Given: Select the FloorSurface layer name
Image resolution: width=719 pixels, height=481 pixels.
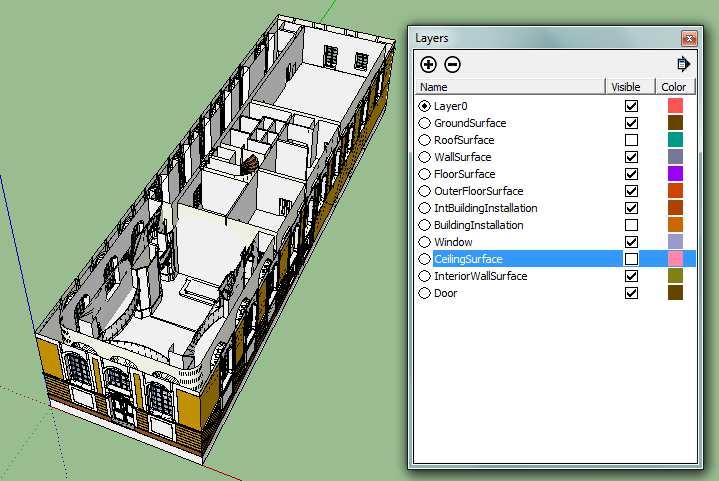Looking at the screenshot, I should coord(465,174).
